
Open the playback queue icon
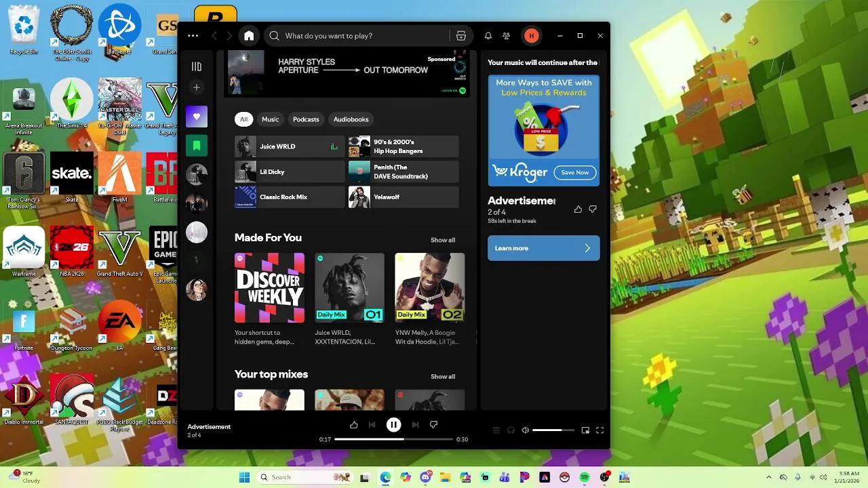496,430
